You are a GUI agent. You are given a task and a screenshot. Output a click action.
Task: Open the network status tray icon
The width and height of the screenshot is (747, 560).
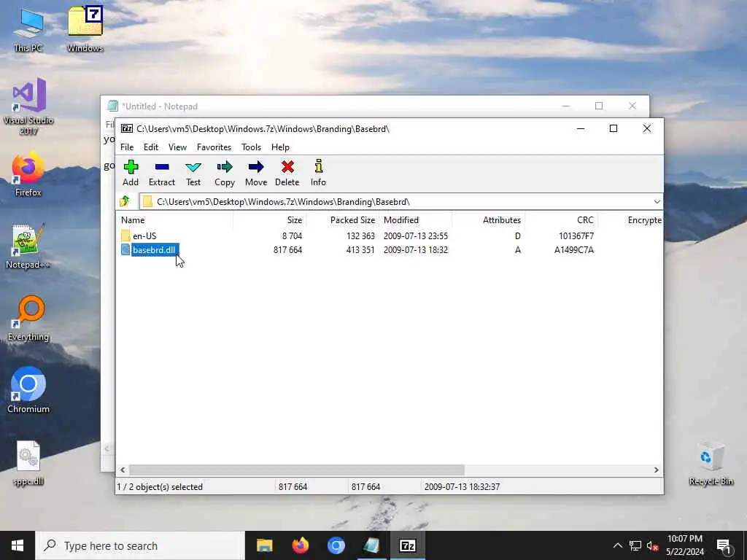pos(635,545)
